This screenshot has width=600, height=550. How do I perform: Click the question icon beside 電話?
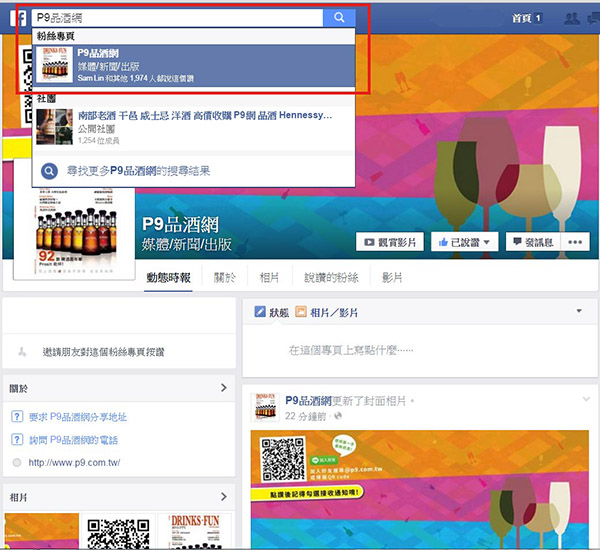click(17, 439)
